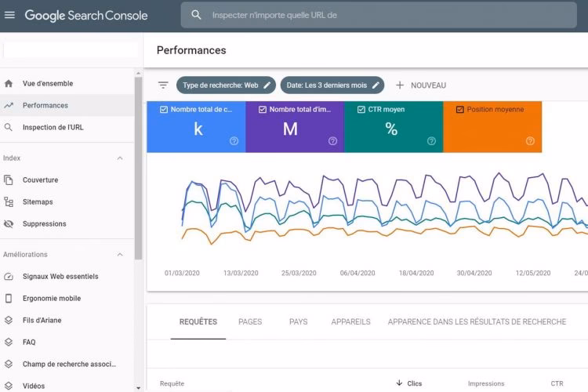588x392 pixels.
Task: Switch to the REQUÊTES tab
Action: (x=198, y=322)
